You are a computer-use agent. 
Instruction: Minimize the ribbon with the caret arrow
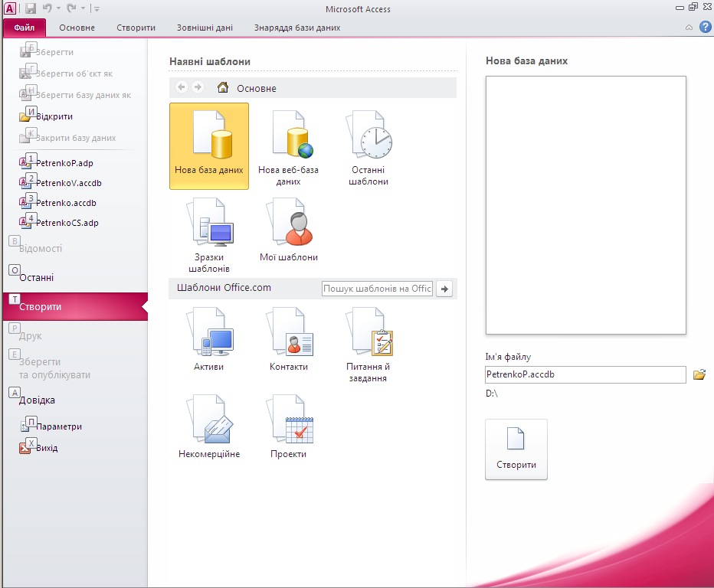click(689, 28)
